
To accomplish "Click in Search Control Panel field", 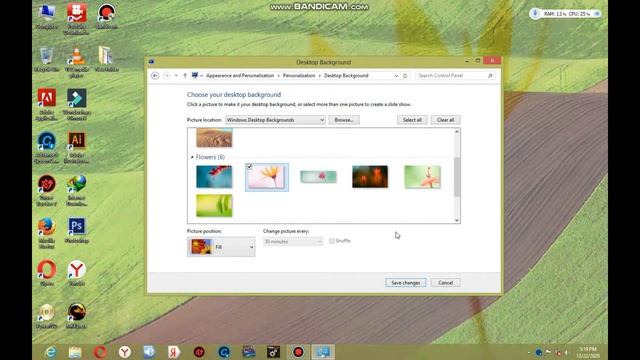I will (451, 76).
